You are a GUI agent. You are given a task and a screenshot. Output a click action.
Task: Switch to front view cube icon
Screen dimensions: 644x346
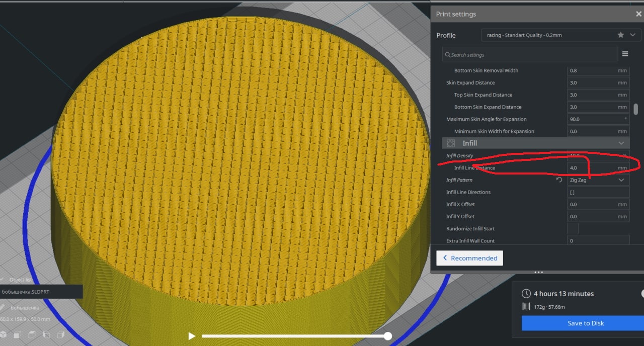click(x=18, y=334)
